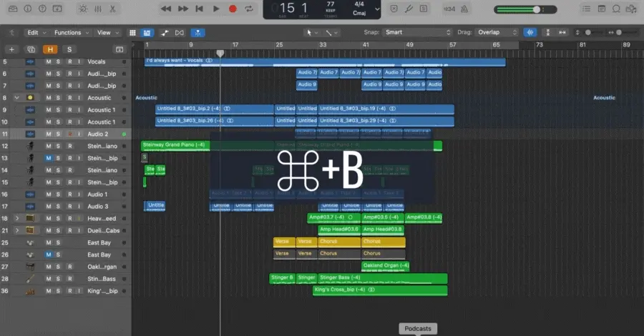
Task: Unmute track 13 Stein..._bip
Action: click(x=49, y=158)
